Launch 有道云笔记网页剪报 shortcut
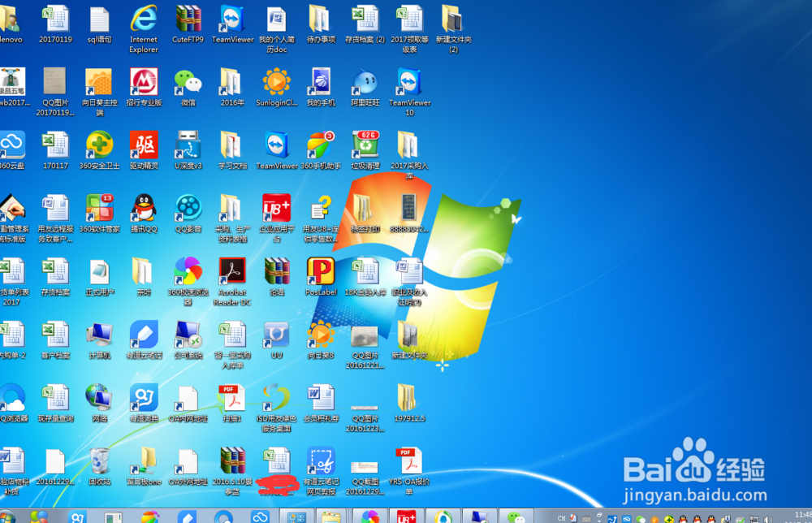The width and height of the screenshot is (812, 523). pos(321,471)
